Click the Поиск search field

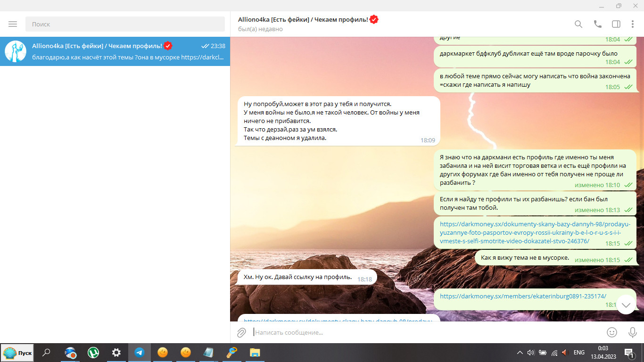(x=125, y=24)
